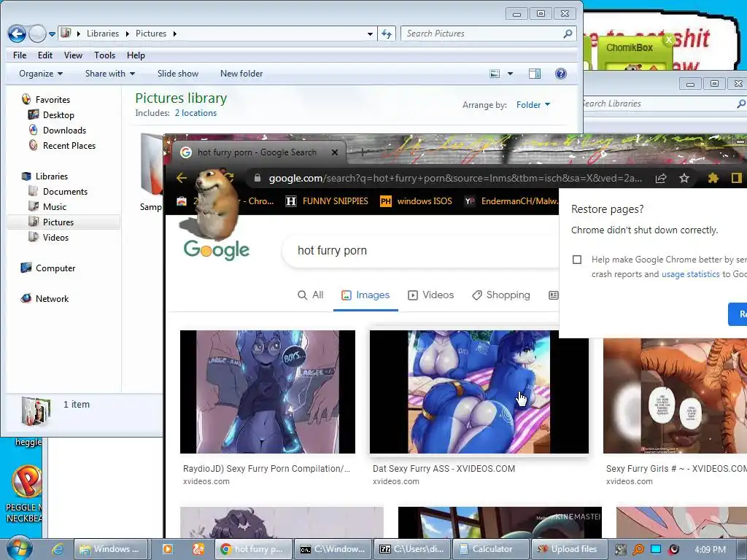Image resolution: width=747 pixels, height=560 pixels.
Task: Open Windows Explorer taskbar item
Action: [112, 549]
